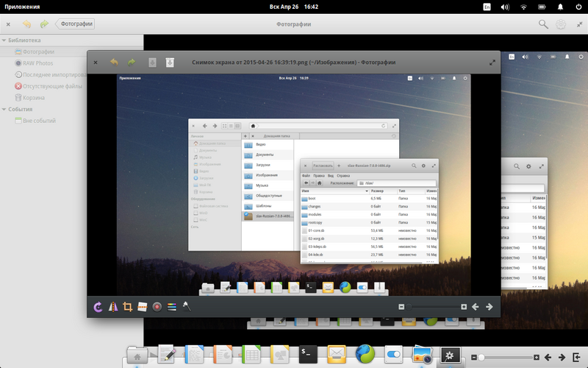Open the Mail app from dock

pyautogui.click(x=337, y=355)
